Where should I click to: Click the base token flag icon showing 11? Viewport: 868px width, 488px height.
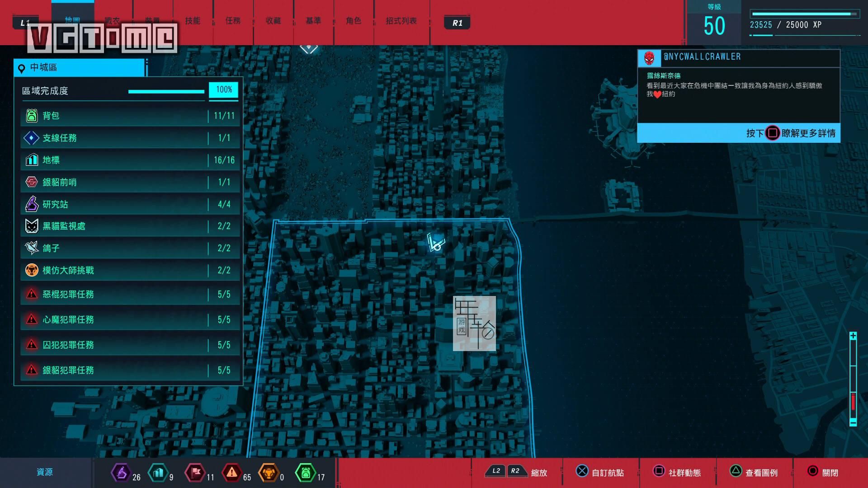click(195, 473)
